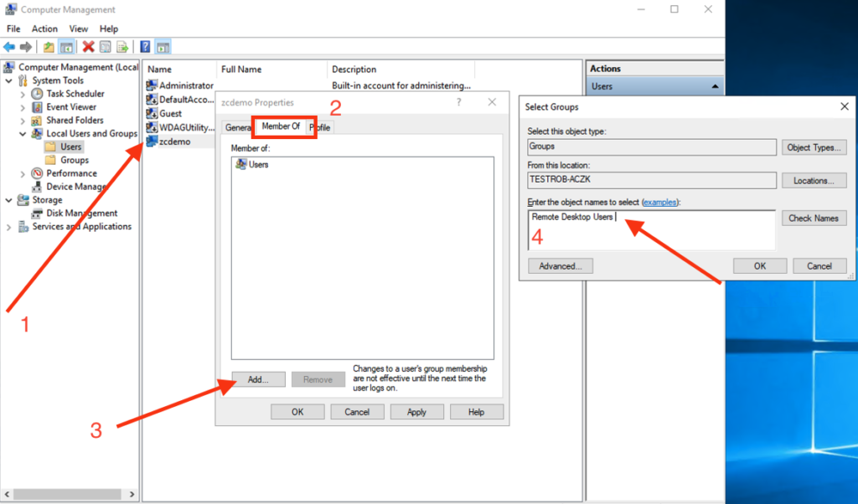Click the Event Viewer icon in tree

[x=37, y=107]
